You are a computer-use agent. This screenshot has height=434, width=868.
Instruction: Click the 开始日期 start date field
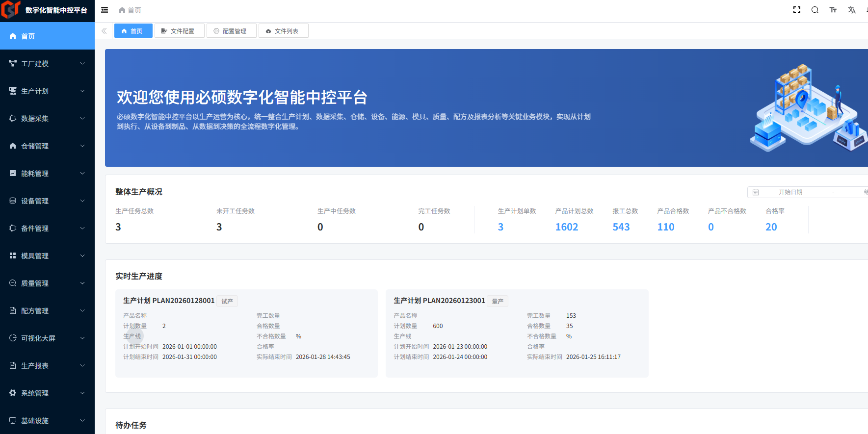coord(790,192)
